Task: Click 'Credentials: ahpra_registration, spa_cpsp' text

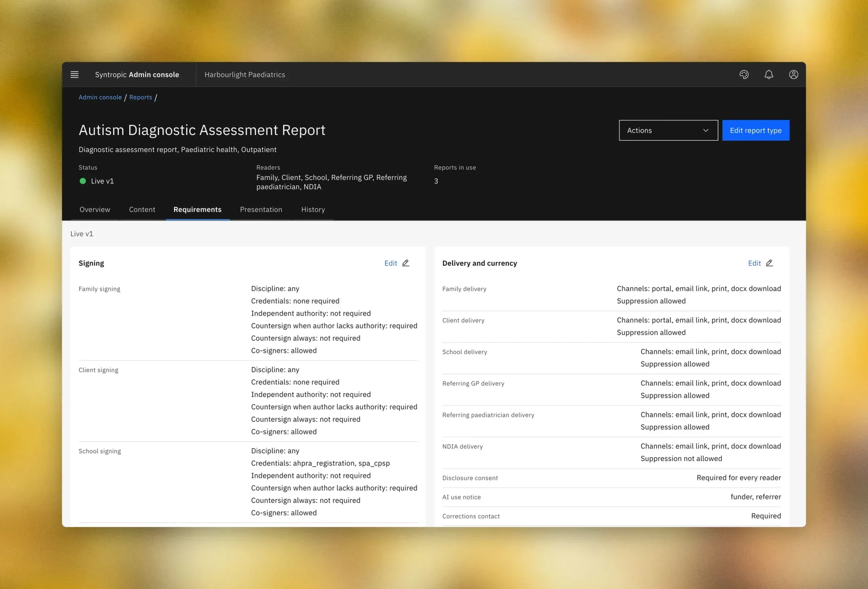Action: click(x=320, y=463)
